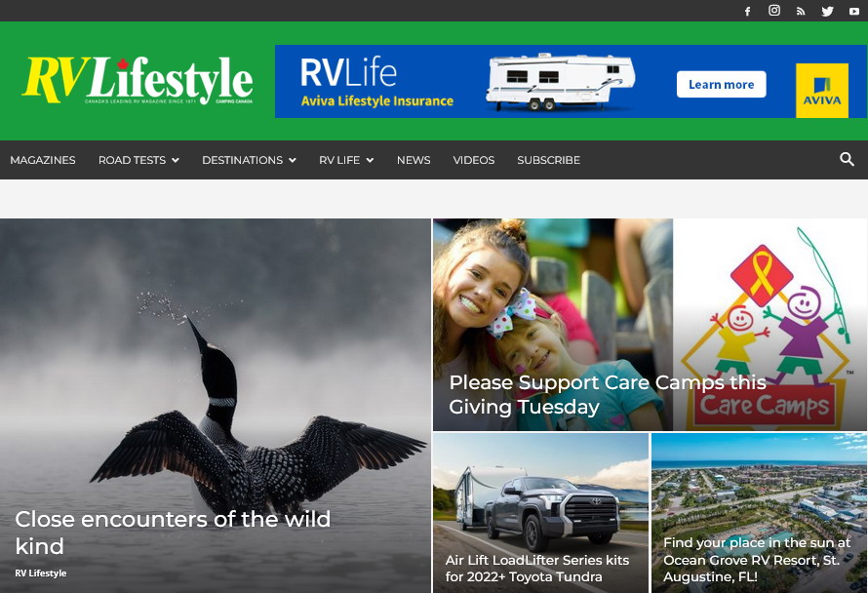Open Close encounters of the wild kind
Viewport: 868px width, 593px height.
point(173,533)
